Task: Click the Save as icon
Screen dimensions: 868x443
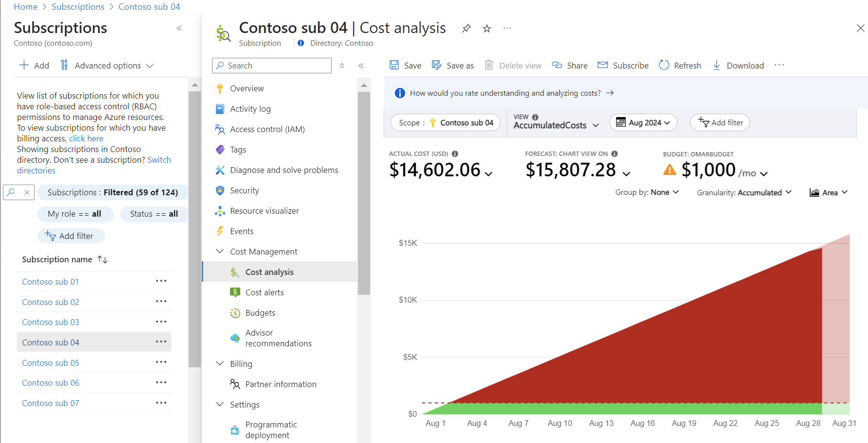Action: [435, 65]
